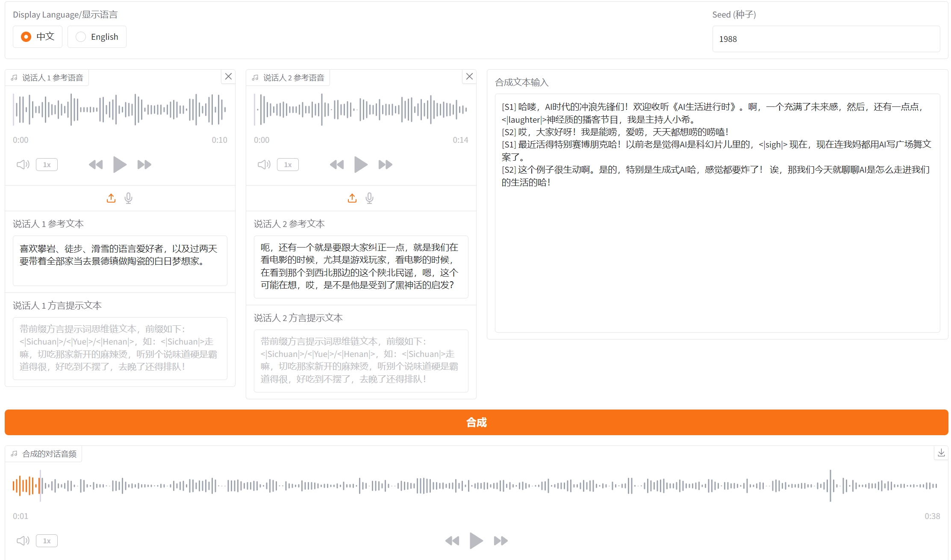Rewind speaker 2 reference audio
The width and height of the screenshot is (951, 560).
coord(337,165)
